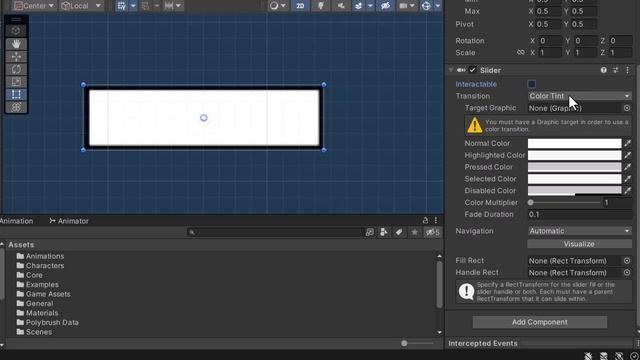Screen dimensions: 640x360
Task: Toggle scene lighting bulb icon
Action: 321,6
